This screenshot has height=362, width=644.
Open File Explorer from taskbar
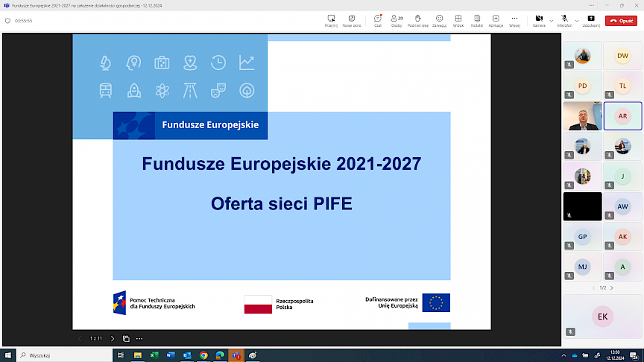point(138,355)
